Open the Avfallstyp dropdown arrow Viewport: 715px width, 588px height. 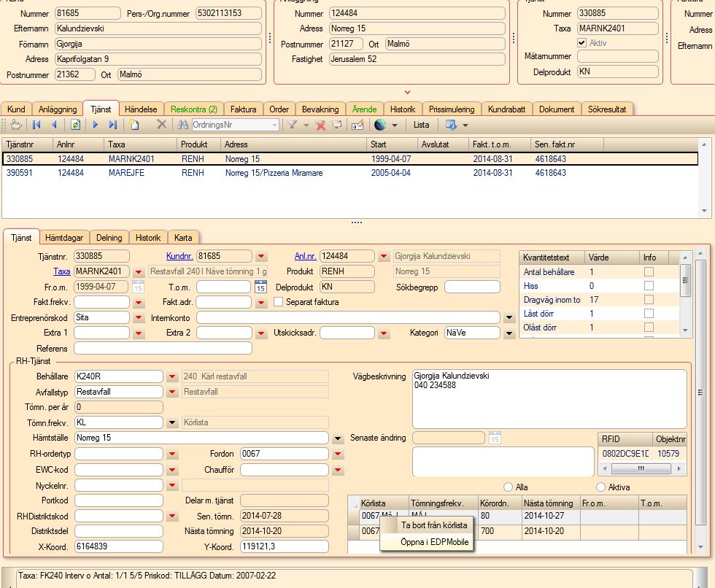172,392
